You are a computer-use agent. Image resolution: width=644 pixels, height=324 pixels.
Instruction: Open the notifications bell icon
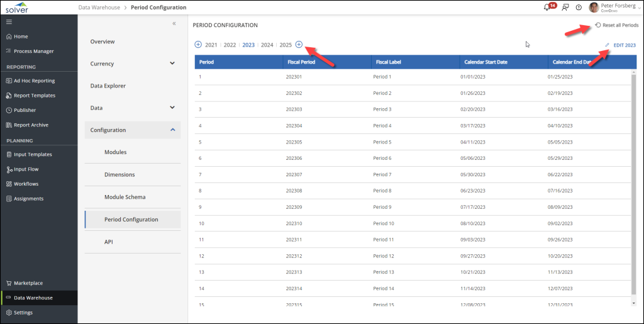(x=546, y=8)
